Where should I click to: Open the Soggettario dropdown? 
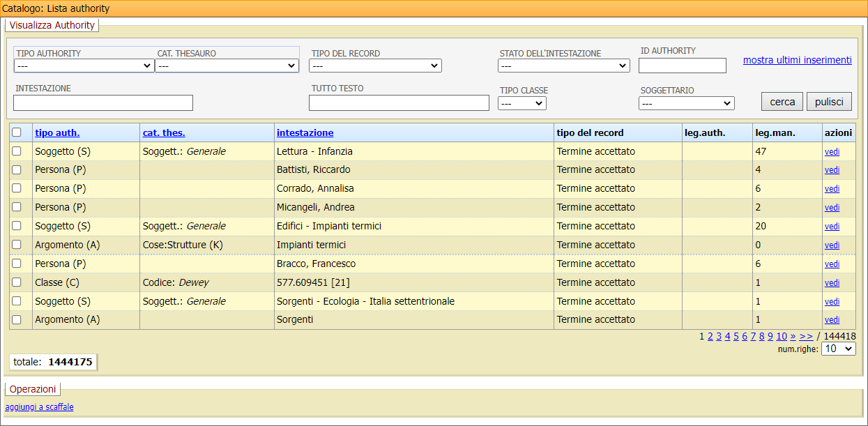click(x=686, y=103)
